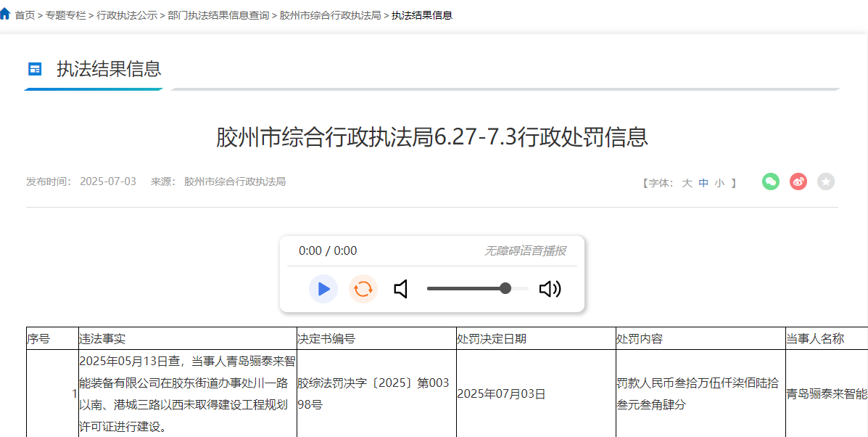This screenshot has height=437, width=868.
Task: Click the home icon in breadcrumb
Action: [x=5, y=14]
